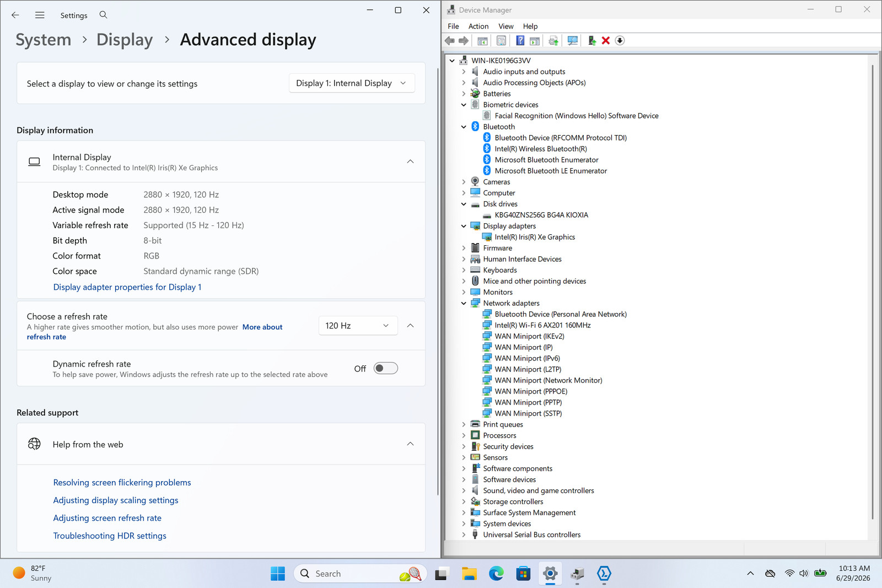Open the Action menu in Device Manager
This screenshot has width=882, height=588.
pyautogui.click(x=478, y=26)
